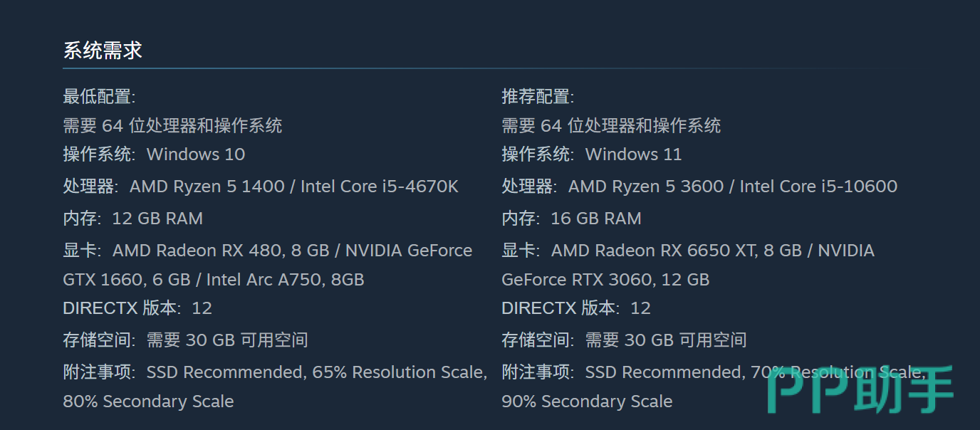Viewport: 980px width, 430px height.
Task: Click the AMD Ryzen 5 1400 processor line
Action: (x=261, y=187)
